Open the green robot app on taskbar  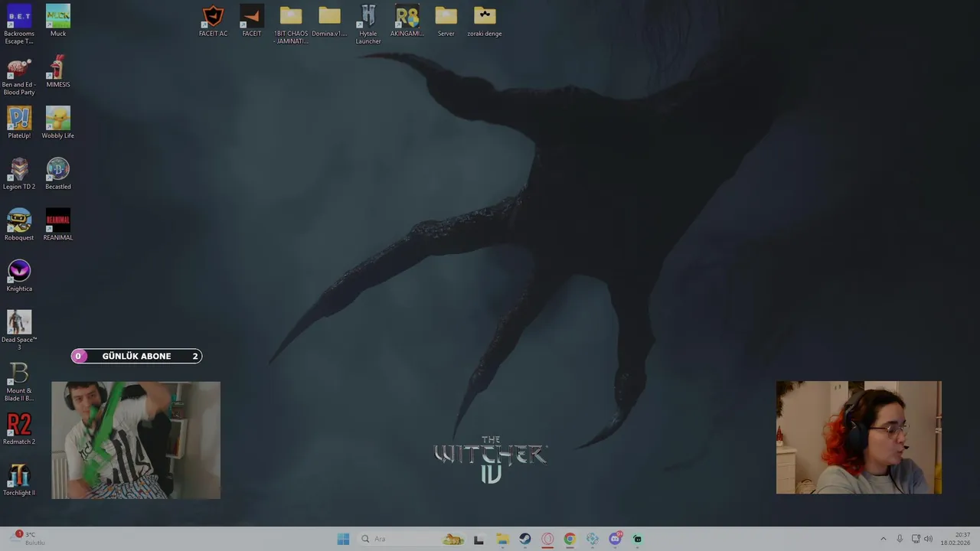[x=637, y=539]
